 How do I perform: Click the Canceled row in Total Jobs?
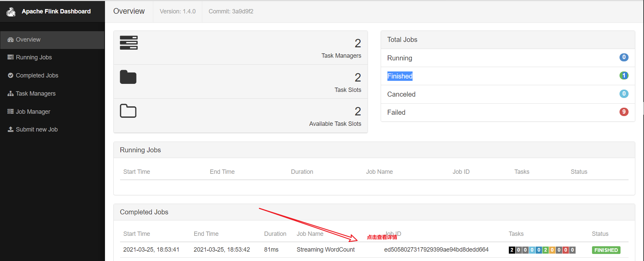pyautogui.click(x=508, y=94)
